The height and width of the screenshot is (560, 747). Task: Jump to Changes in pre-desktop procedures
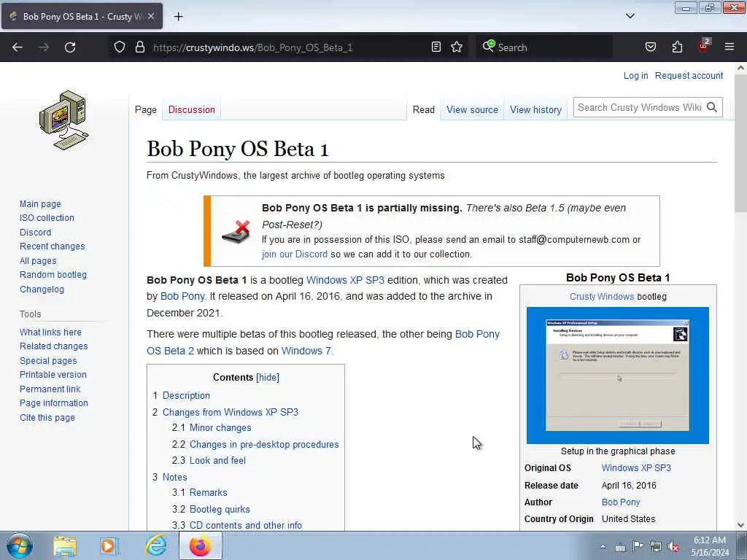coord(264,444)
